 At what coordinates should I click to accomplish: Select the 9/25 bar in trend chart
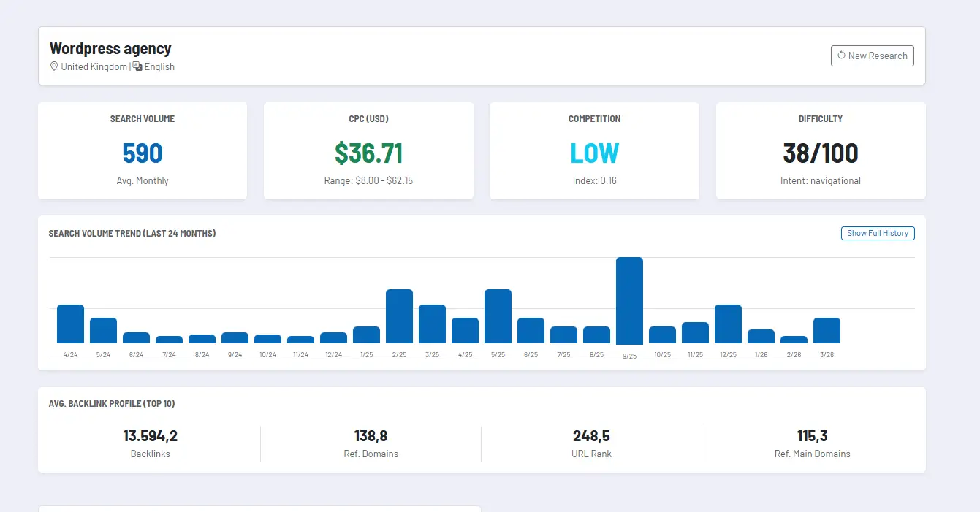coord(629,300)
